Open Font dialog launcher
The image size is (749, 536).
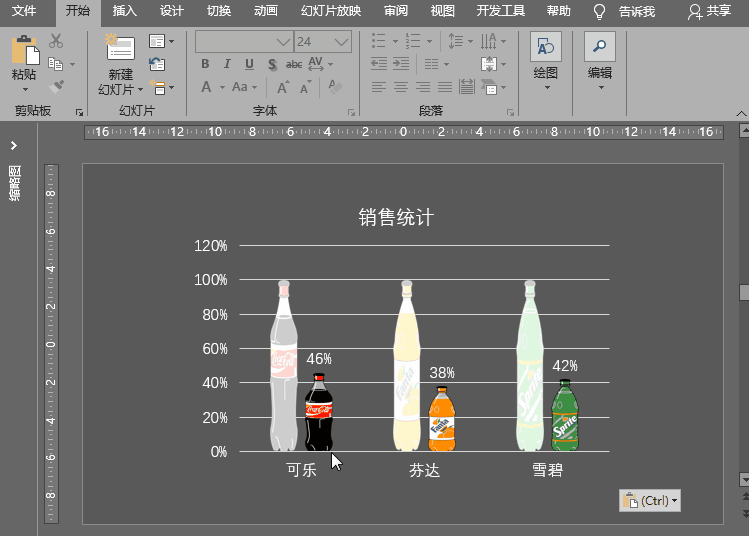tap(352, 113)
